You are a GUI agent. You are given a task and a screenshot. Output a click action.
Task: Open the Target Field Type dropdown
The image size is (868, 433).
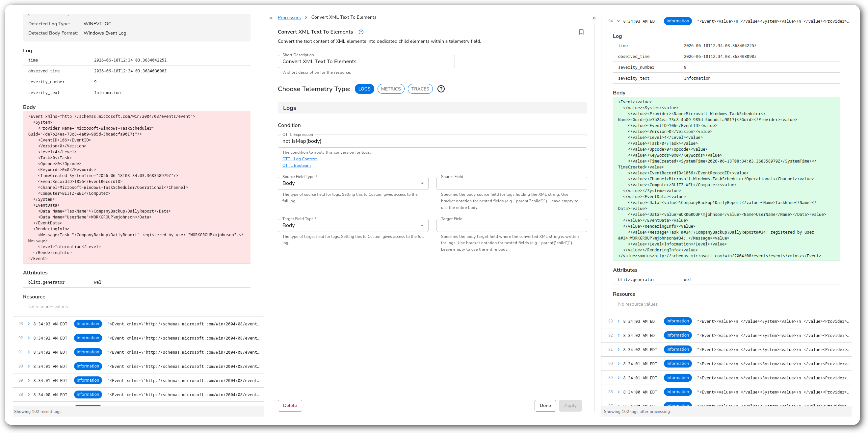353,225
